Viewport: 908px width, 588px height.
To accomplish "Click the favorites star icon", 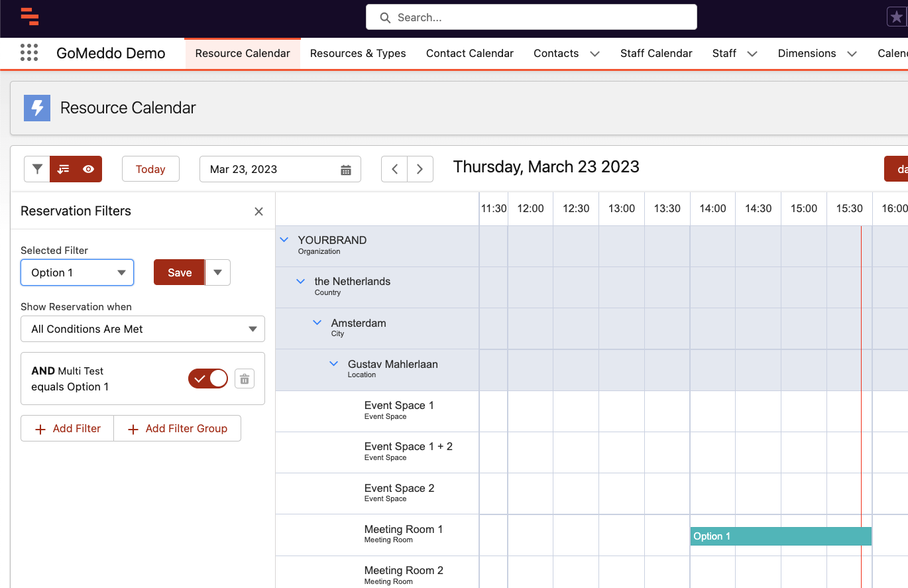I will [x=896, y=17].
